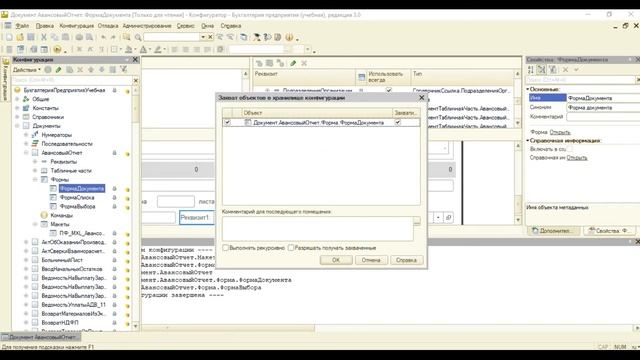Click the green pencil edit icon above Реквизит table

[x=293, y=63]
